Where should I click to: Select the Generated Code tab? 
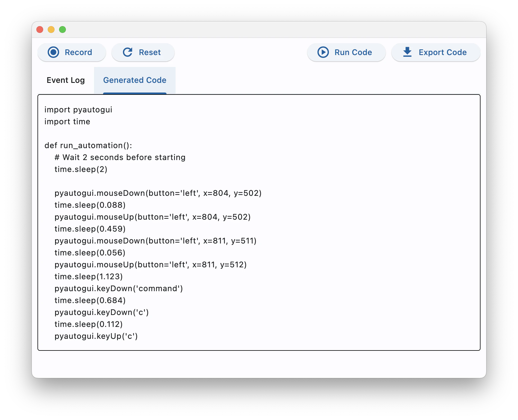(135, 80)
